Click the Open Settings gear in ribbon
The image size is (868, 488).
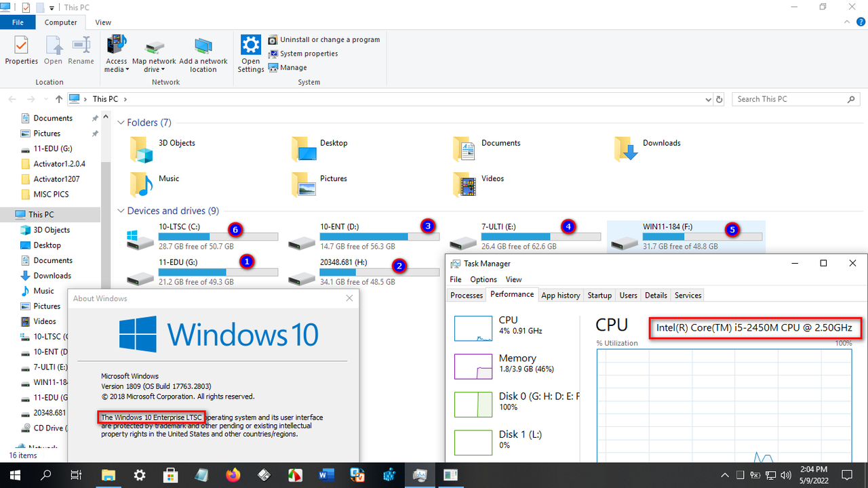click(251, 45)
